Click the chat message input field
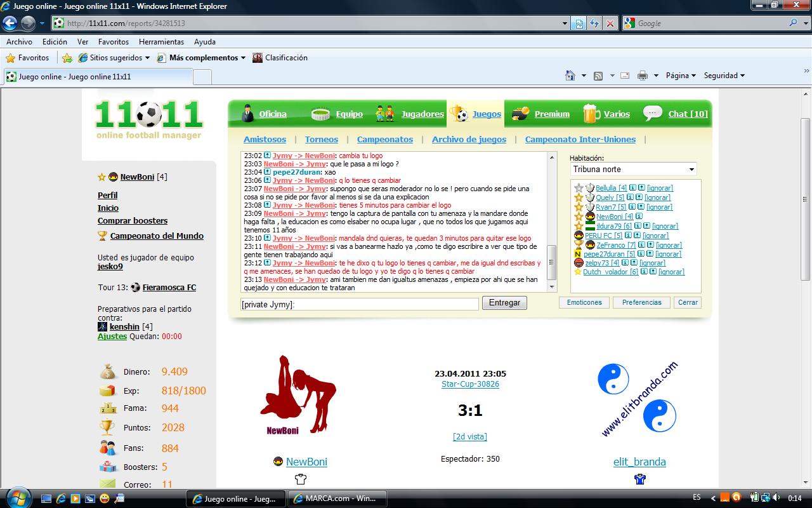The height and width of the screenshot is (508, 812). (x=359, y=304)
